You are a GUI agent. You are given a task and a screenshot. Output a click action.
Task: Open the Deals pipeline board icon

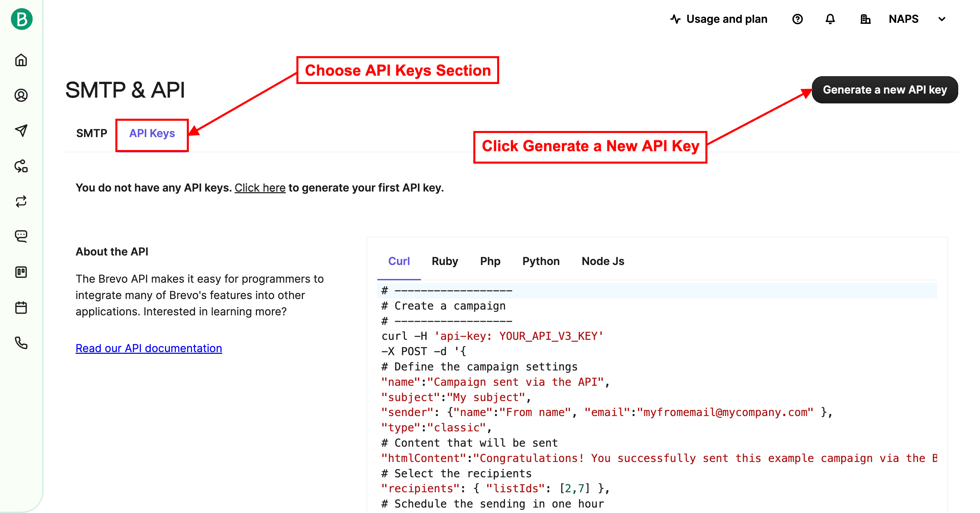tap(21, 272)
